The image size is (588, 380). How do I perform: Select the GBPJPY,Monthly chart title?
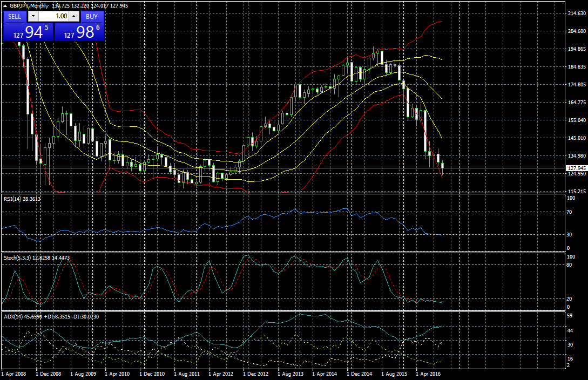29,5
